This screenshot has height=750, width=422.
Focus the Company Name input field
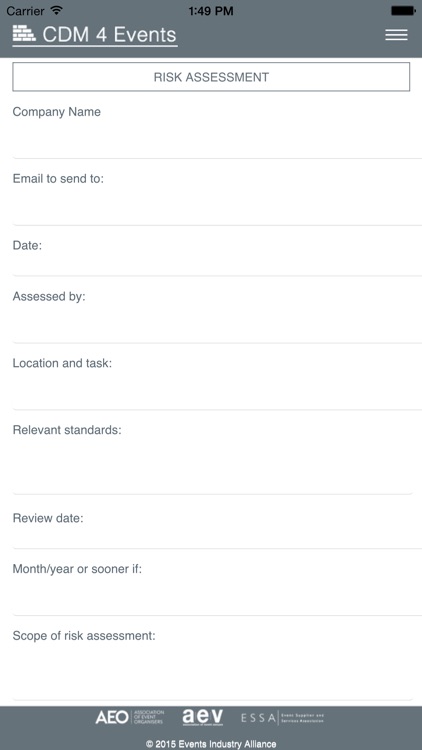point(217,141)
